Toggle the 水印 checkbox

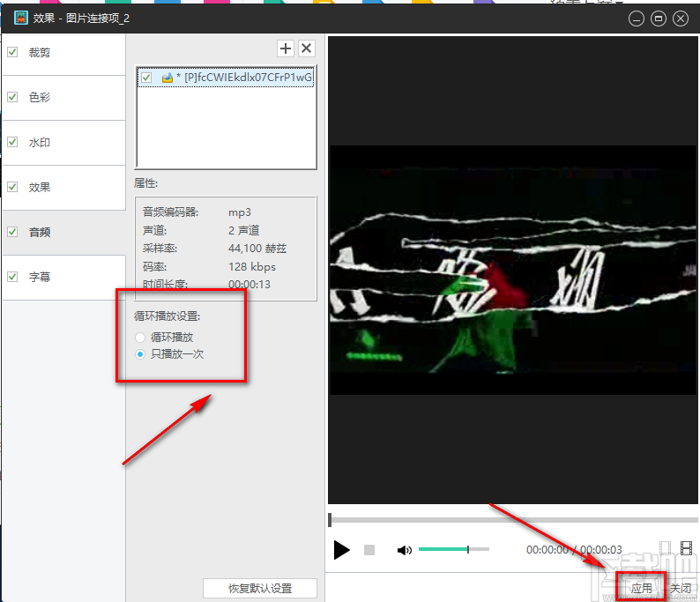click(x=12, y=142)
